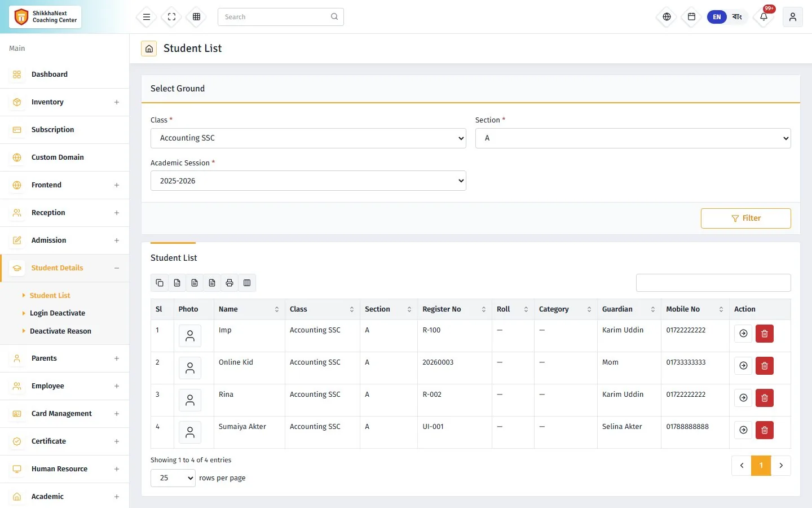Open the fullscreen toggle icon

pos(171,17)
